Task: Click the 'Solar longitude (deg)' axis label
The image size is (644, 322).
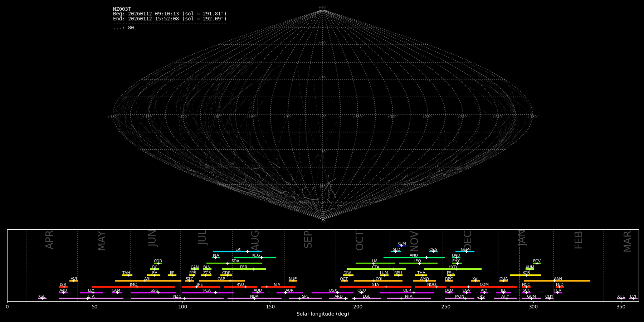Action: [323, 314]
